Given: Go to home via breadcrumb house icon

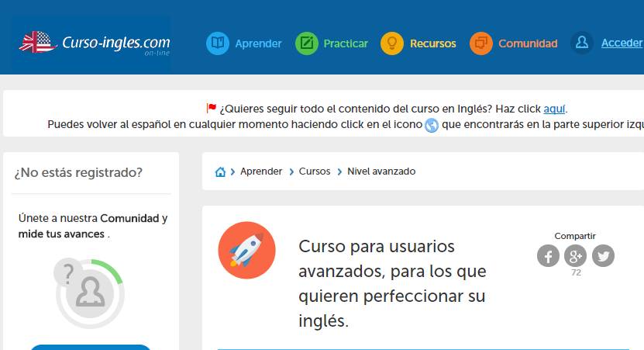Looking at the screenshot, I should (x=220, y=172).
